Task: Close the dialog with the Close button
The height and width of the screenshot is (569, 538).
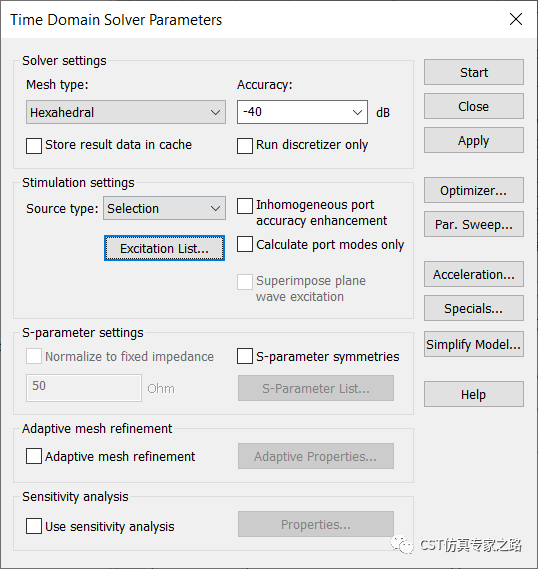Action: [x=473, y=106]
